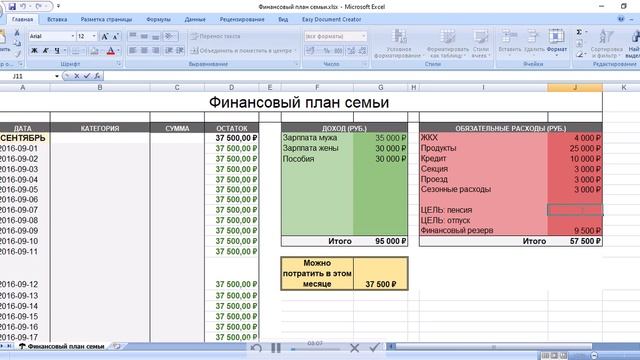The width and height of the screenshot is (640, 360).
Task: Click the Save icon in quick access toolbar
Action: (x=12, y=7)
